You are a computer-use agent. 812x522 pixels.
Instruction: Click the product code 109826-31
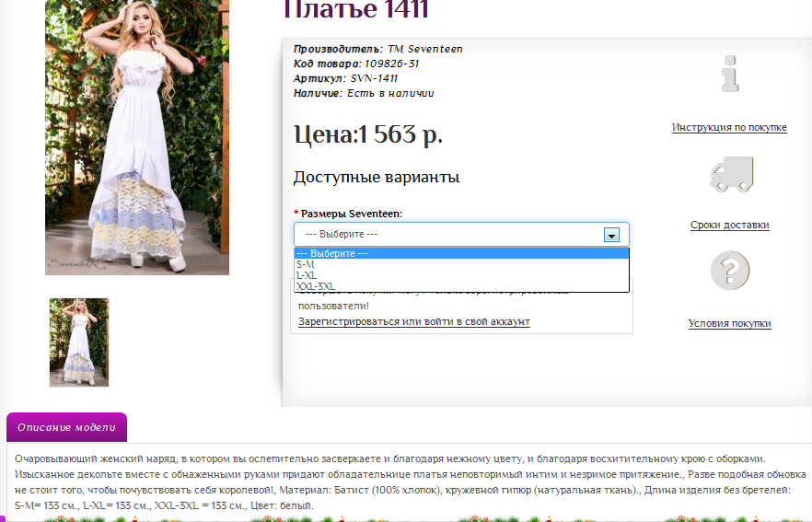click(391, 64)
